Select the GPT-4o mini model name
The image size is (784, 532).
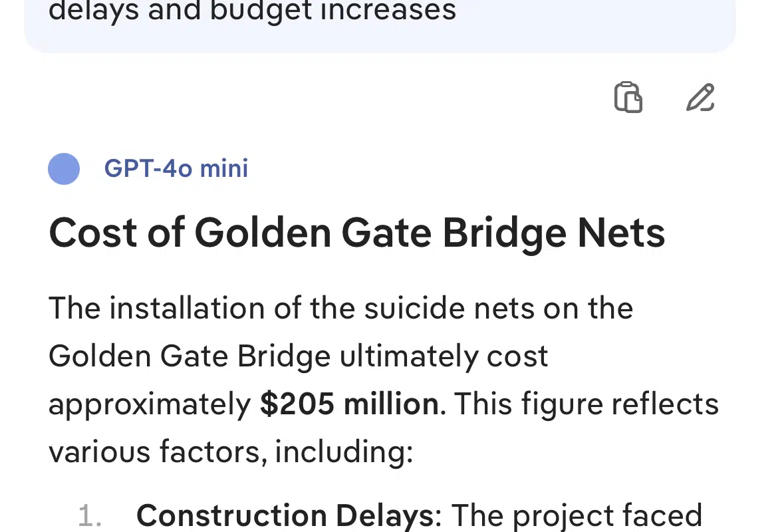pyautogui.click(x=176, y=168)
